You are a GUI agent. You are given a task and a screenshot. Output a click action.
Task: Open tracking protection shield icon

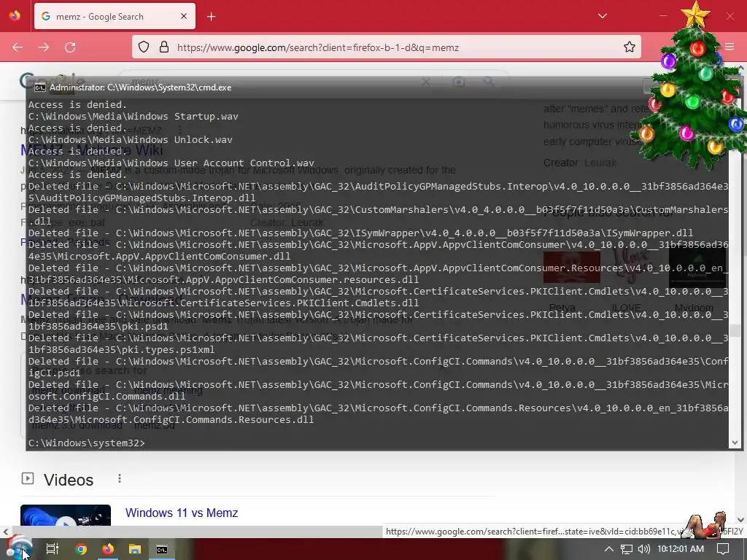tap(144, 47)
